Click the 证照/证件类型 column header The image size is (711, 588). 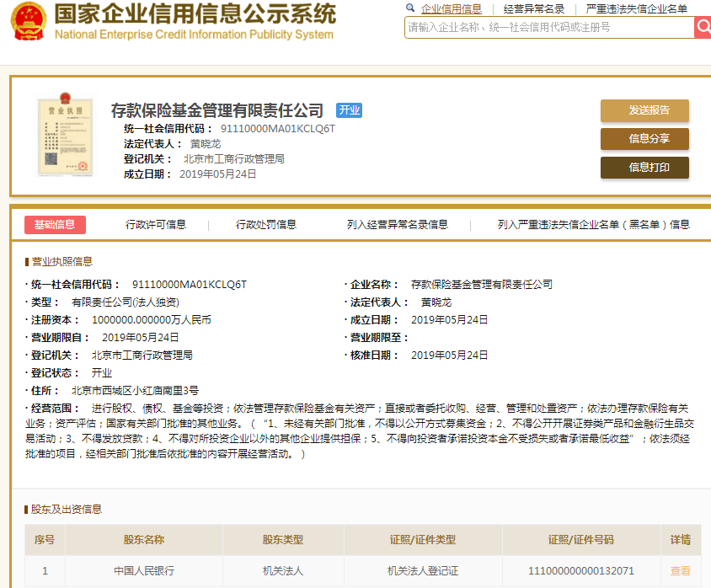click(x=423, y=540)
